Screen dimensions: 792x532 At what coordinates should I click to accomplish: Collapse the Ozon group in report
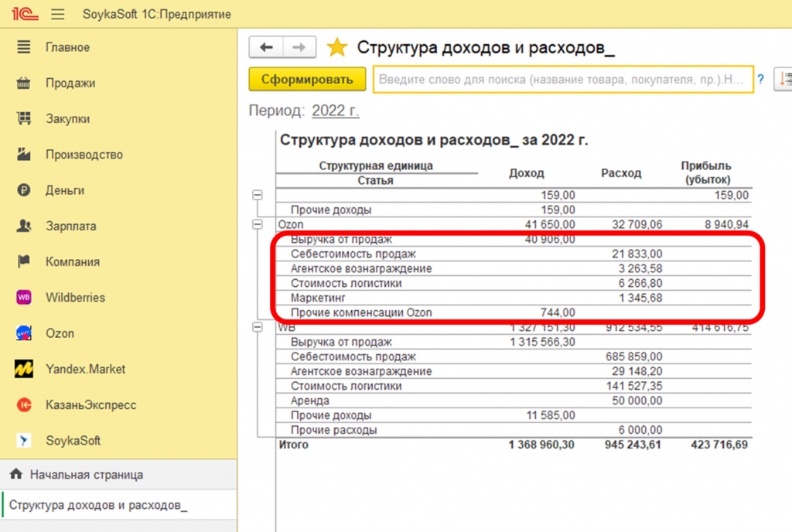pyautogui.click(x=258, y=224)
